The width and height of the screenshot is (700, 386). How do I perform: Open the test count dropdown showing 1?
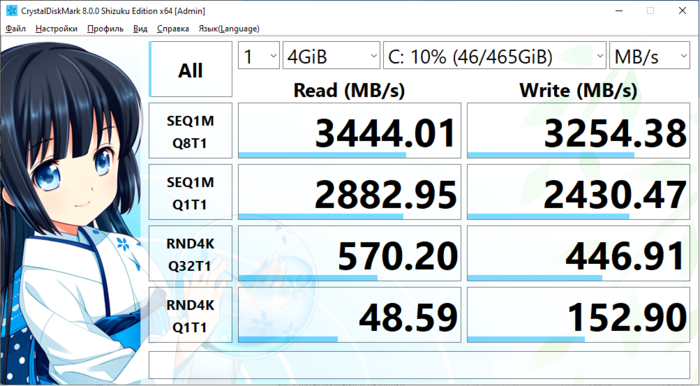click(259, 55)
